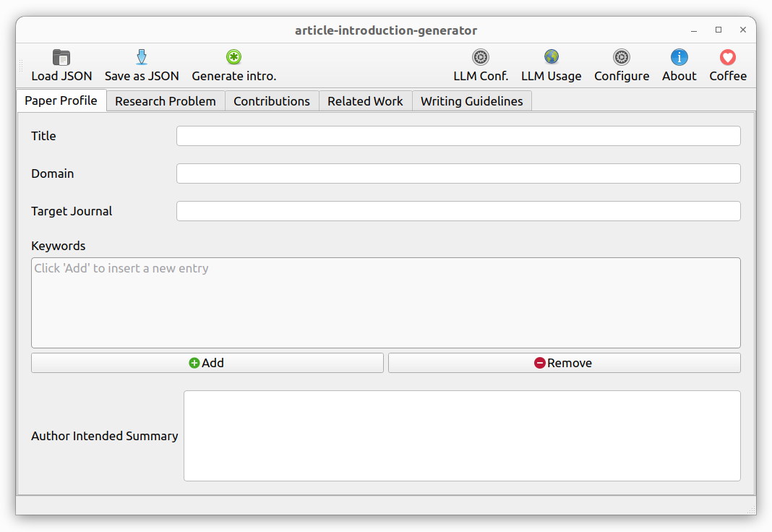Screen dimensions: 772x532
Task: Click the Add keyword button
Action: tap(207, 363)
